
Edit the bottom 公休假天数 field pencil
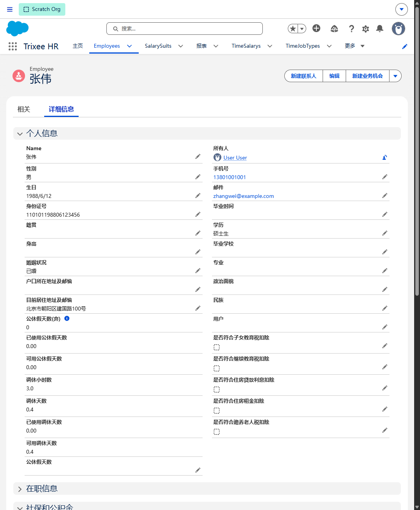pos(198,470)
